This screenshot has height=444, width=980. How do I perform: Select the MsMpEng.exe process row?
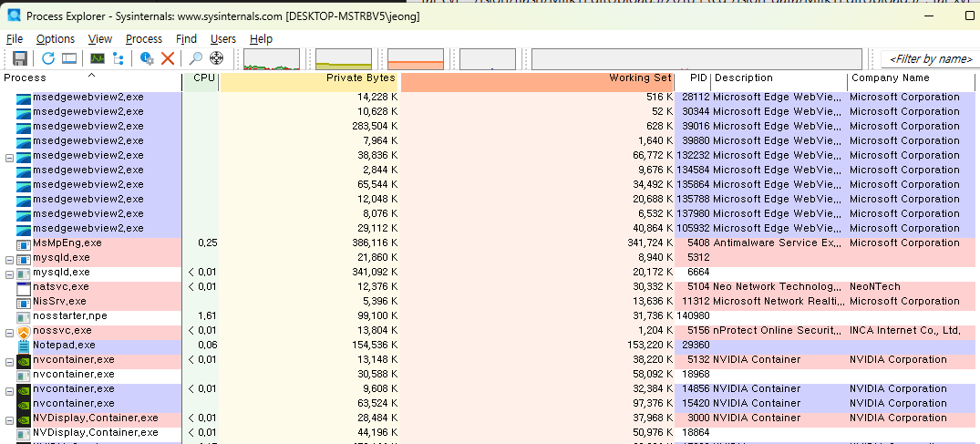coord(488,243)
